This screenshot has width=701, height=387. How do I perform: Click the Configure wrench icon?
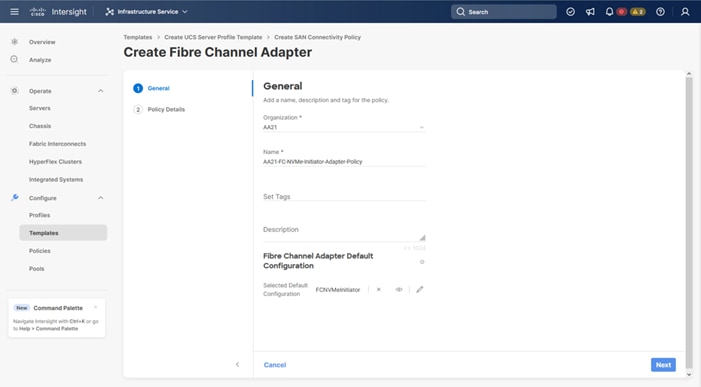point(15,198)
